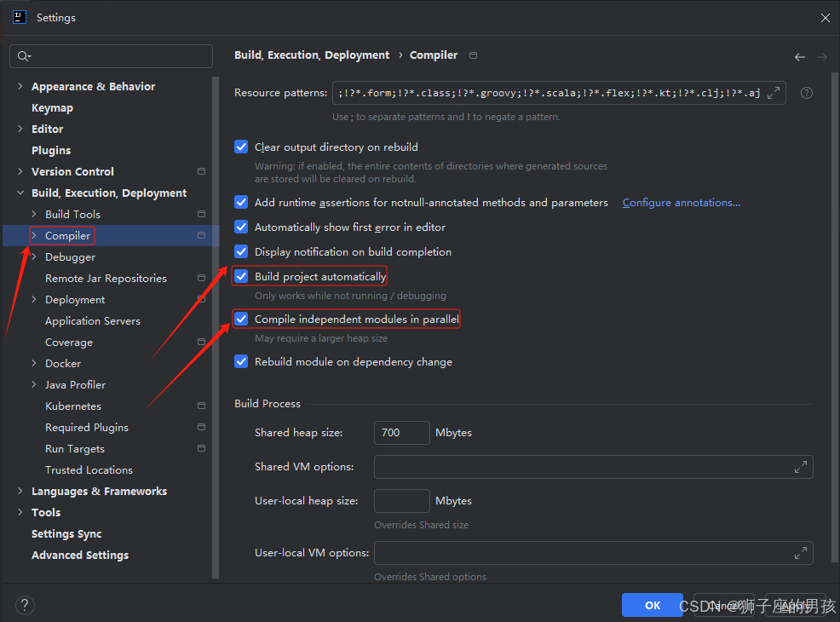Click the Shared heap size field
This screenshot has width=840, height=622.
point(402,432)
